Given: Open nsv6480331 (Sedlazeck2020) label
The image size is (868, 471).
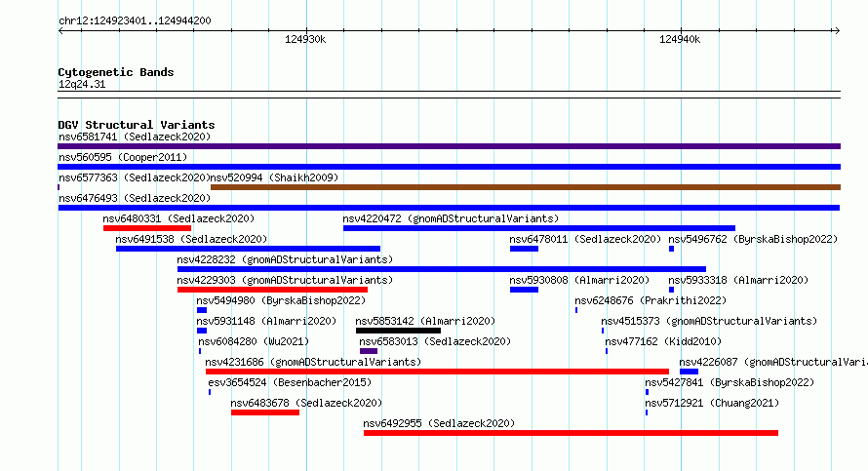Looking at the screenshot, I should point(178,218).
